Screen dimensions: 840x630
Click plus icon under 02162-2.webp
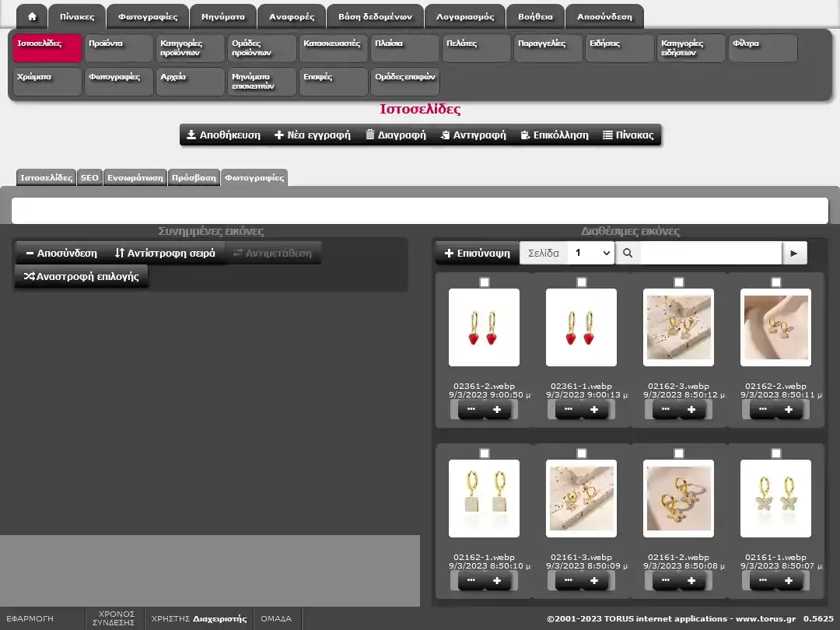coord(789,410)
